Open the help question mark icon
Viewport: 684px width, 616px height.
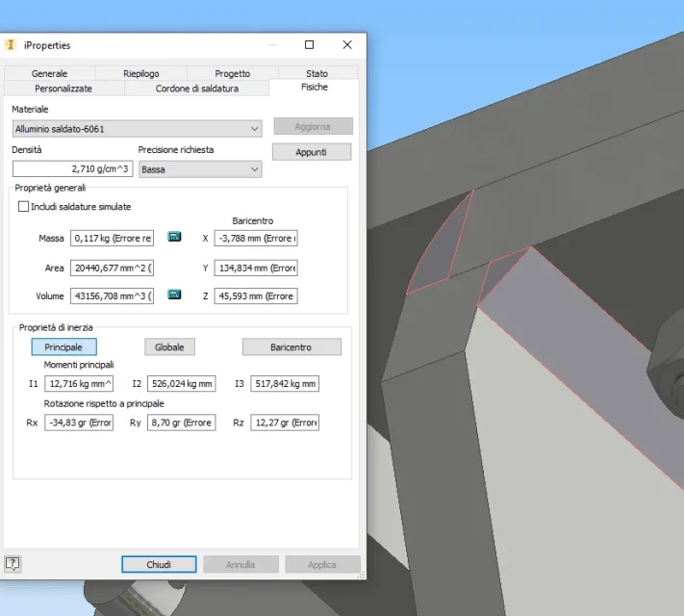coord(13,564)
